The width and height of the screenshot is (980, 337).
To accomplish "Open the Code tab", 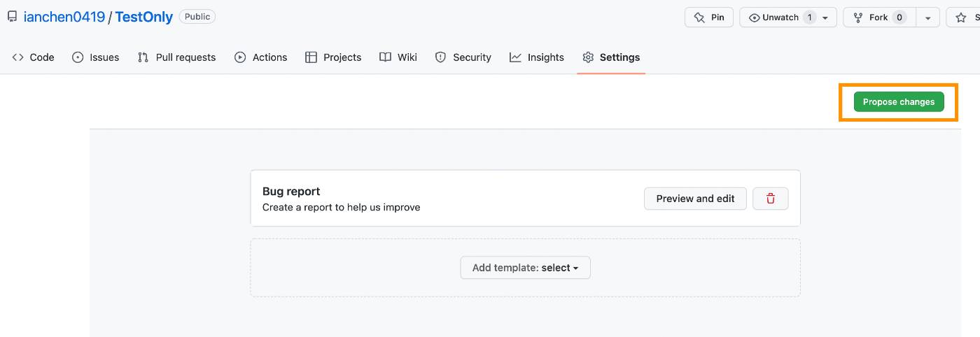I will click(33, 57).
